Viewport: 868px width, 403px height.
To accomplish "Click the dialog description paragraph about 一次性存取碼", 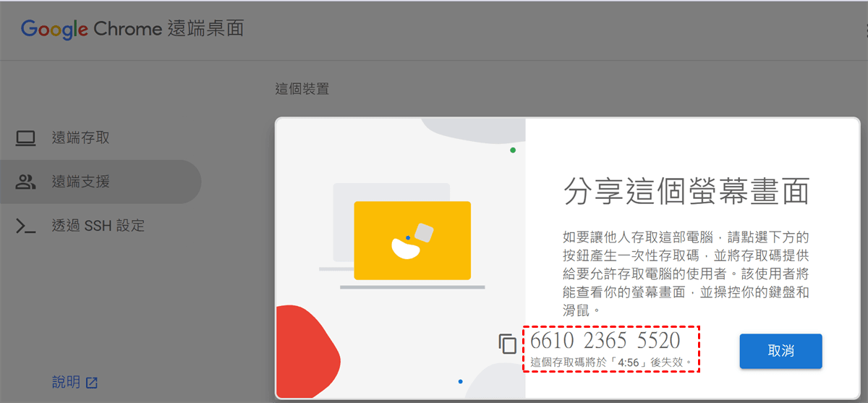I will pyautogui.click(x=686, y=274).
